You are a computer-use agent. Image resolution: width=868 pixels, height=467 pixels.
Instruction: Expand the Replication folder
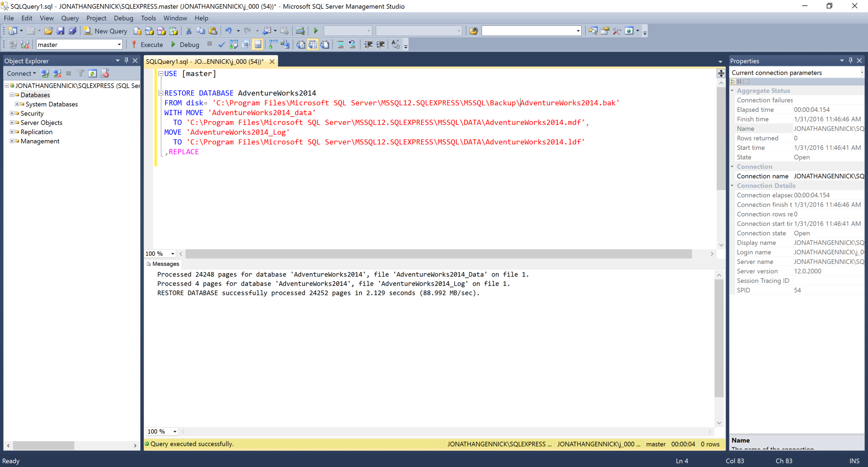pos(12,131)
